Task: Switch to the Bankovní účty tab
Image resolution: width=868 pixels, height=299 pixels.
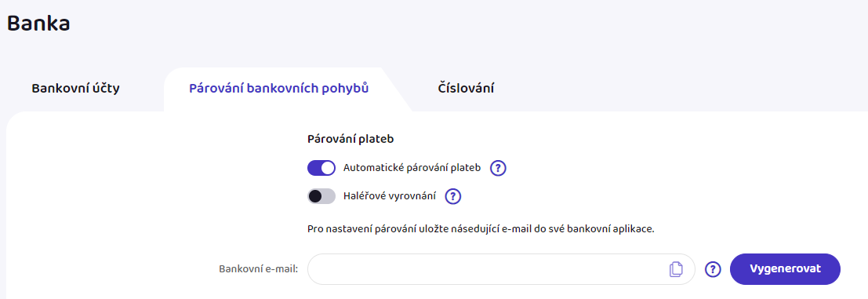Action: pyautogui.click(x=76, y=89)
